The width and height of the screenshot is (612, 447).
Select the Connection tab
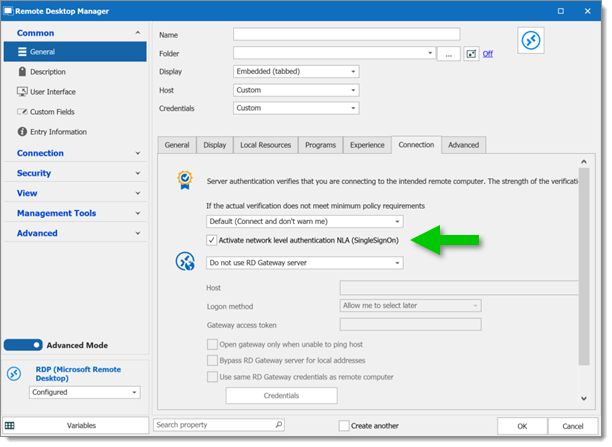coord(416,144)
